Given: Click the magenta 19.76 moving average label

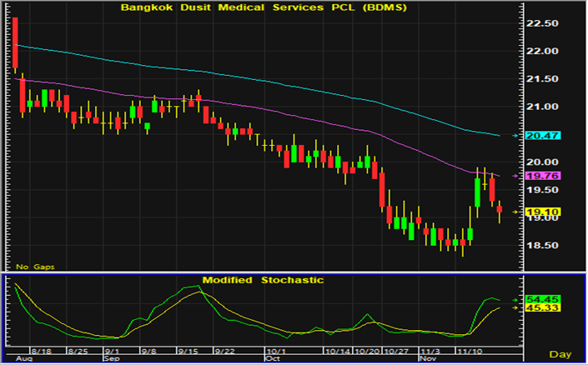Looking at the screenshot, I should click(543, 176).
